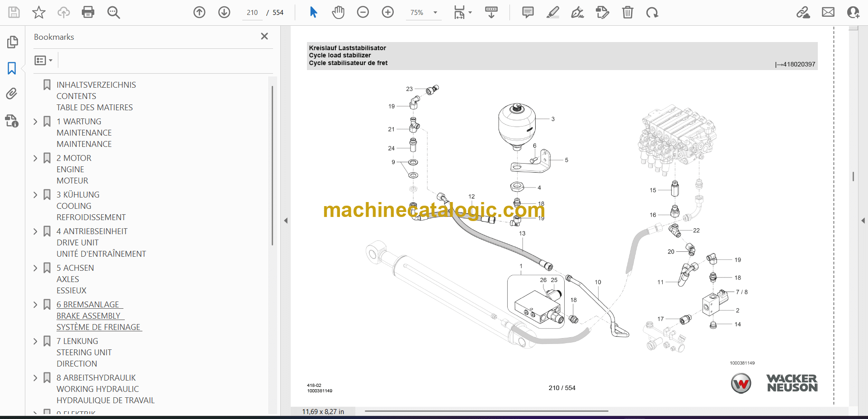Open the bookmarks options menu

tap(43, 60)
